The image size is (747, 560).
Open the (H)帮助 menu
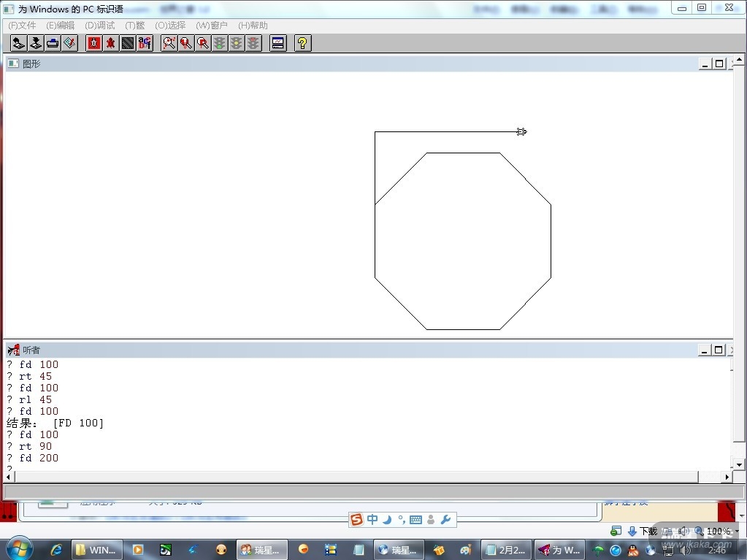pyautogui.click(x=253, y=26)
